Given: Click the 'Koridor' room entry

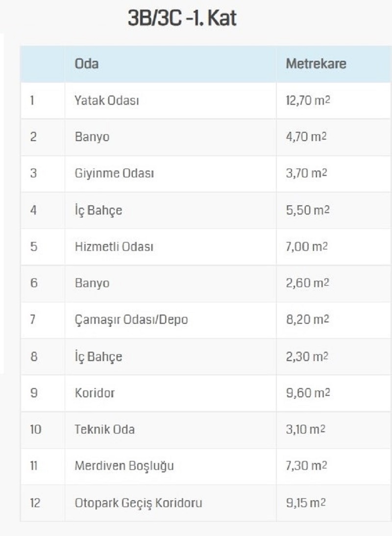Looking at the screenshot, I should click(x=95, y=393).
